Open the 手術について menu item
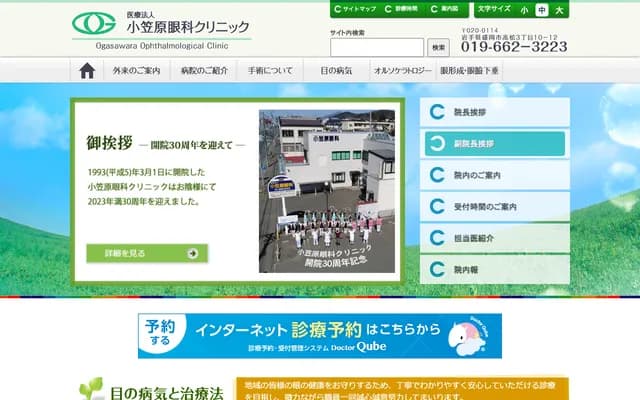 click(x=270, y=71)
